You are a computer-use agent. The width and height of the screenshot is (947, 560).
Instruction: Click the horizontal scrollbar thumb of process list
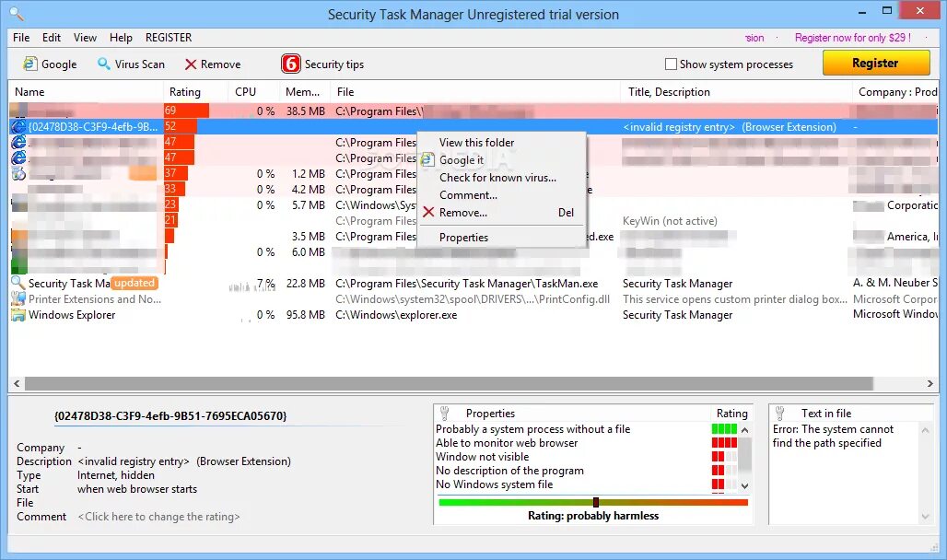pos(449,383)
